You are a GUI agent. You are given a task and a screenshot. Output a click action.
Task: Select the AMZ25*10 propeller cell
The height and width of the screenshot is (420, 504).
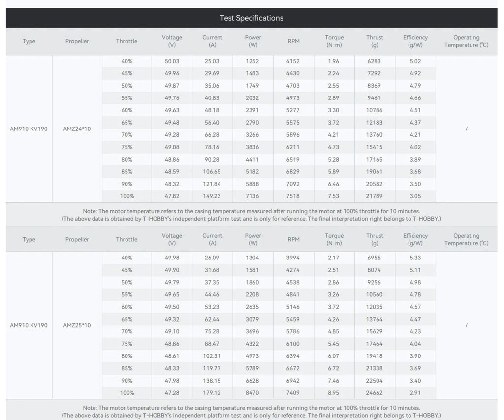[77, 325]
